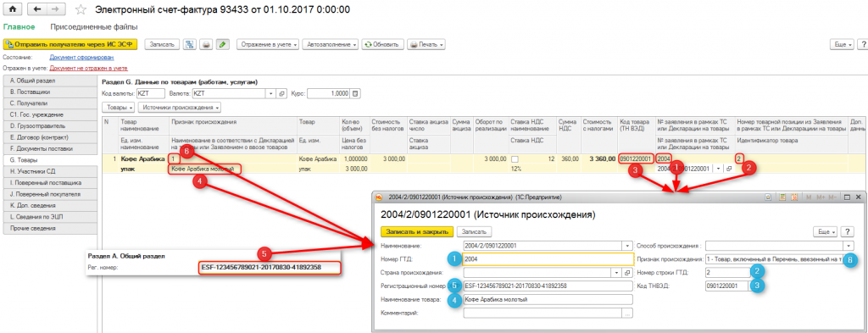The image size is (868, 333).
Task: Send via Отправить получателю через ИС ЭСФ
Action: click(x=70, y=44)
